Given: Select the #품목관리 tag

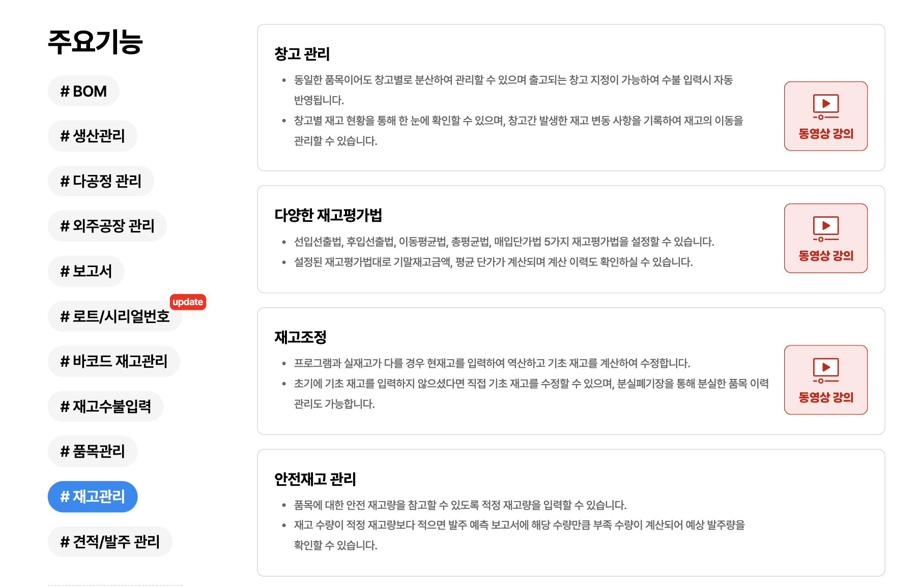Looking at the screenshot, I should 92,451.
